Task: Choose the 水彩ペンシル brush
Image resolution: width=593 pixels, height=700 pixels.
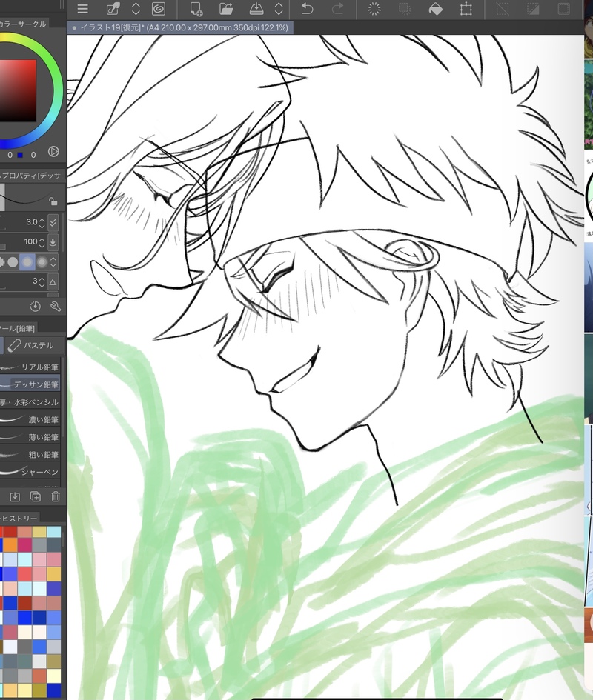Action: click(30, 401)
